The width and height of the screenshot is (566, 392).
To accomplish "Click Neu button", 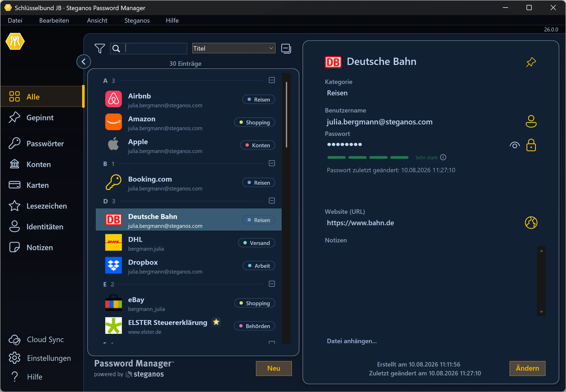I will (x=274, y=368).
